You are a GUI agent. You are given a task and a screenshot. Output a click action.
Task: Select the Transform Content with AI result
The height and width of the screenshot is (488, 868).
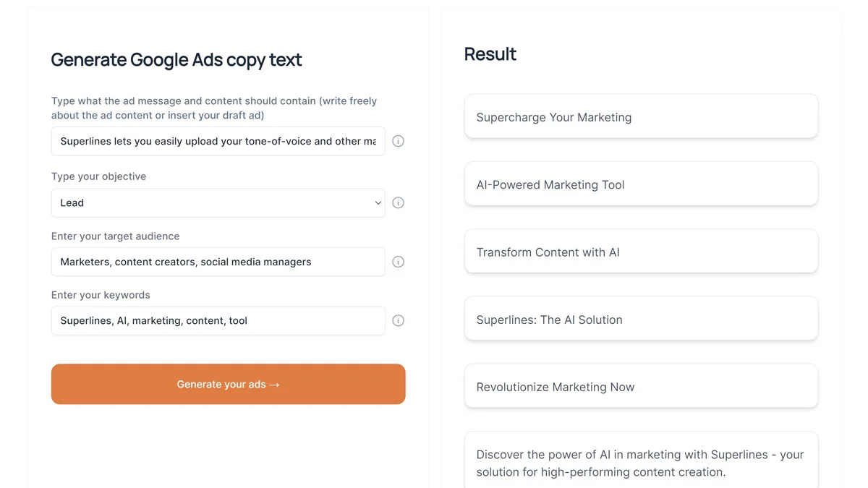(x=641, y=251)
